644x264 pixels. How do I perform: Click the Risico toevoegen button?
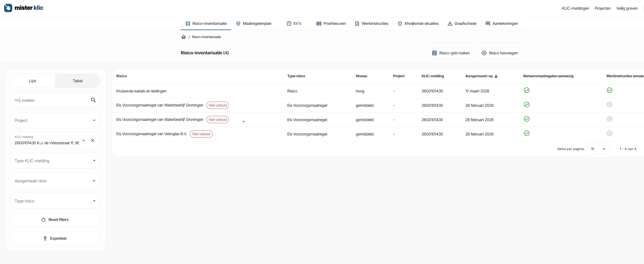(500, 53)
